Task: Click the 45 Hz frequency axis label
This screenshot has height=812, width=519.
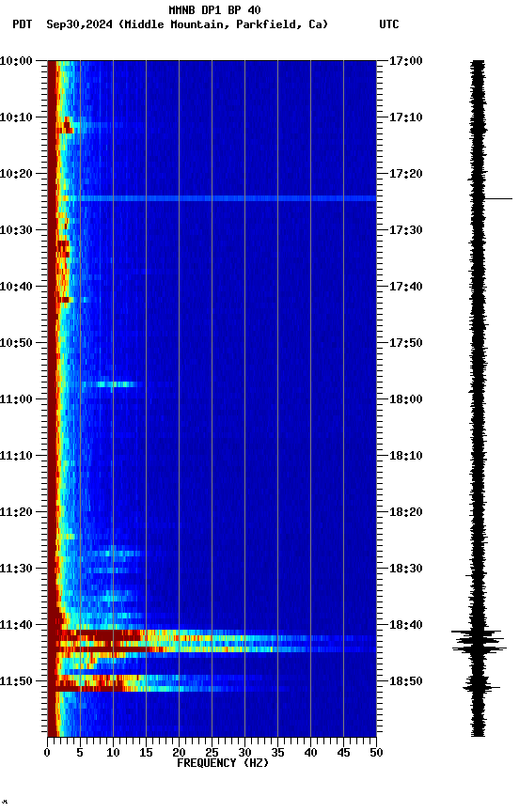Action: click(343, 753)
